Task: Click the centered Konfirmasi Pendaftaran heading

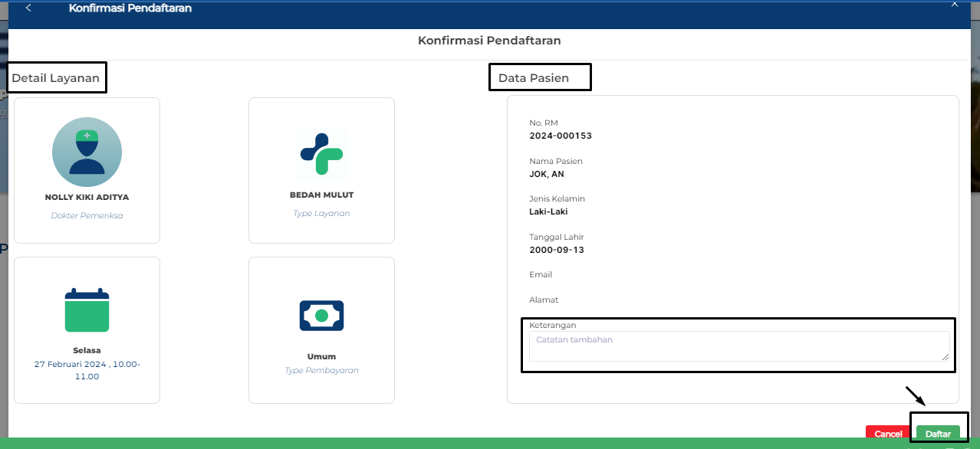Action: 489,40
